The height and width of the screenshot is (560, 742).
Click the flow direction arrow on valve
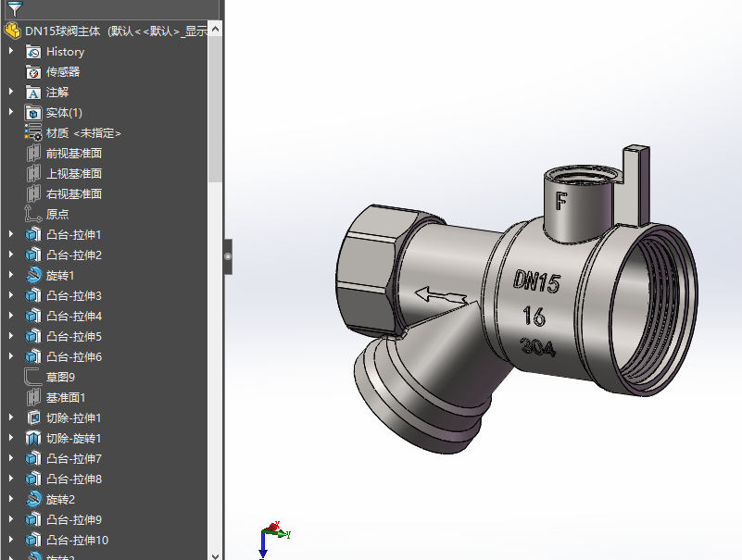[441, 295]
